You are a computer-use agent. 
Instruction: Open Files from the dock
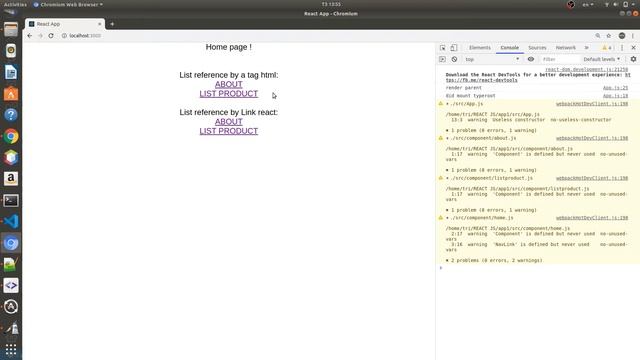11,30
